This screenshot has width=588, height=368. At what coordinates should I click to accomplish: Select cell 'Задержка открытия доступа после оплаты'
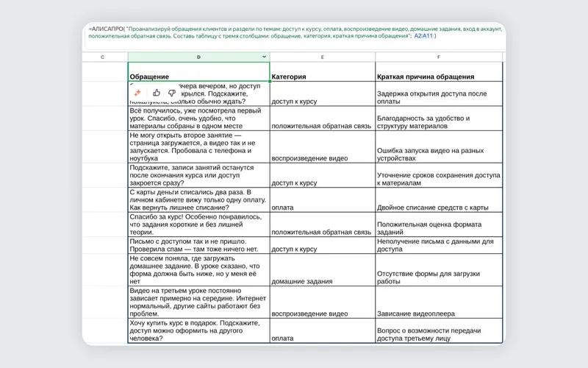tap(439, 94)
